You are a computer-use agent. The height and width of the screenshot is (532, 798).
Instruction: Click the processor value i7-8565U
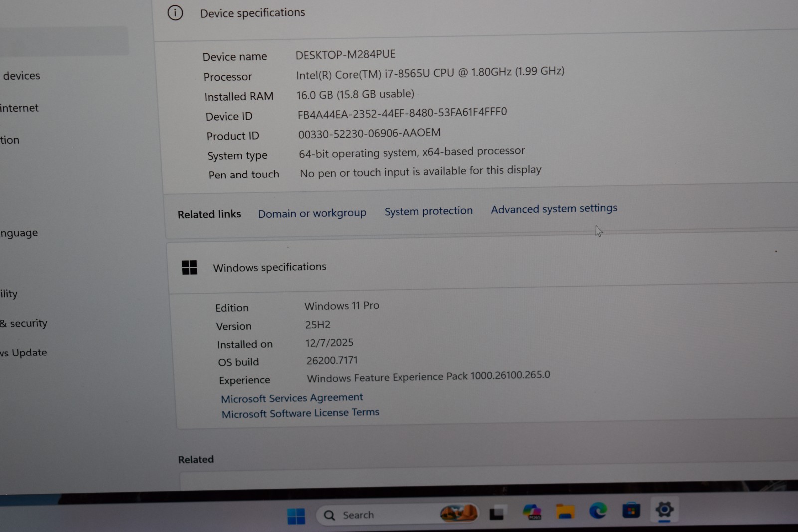[x=430, y=73]
